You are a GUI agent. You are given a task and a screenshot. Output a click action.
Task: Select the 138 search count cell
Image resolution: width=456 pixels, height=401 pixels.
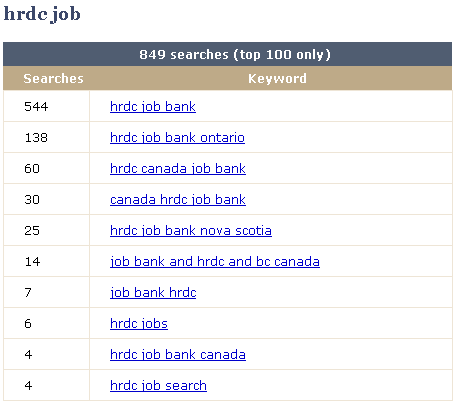(x=46, y=137)
